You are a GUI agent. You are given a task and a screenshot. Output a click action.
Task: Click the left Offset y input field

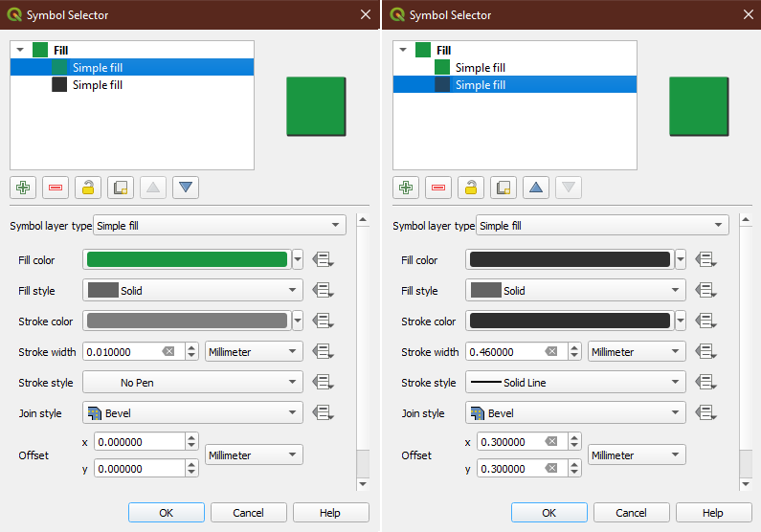coord(140,469)
